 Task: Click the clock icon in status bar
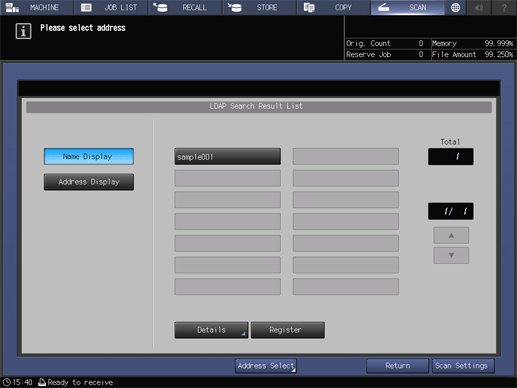pyautogui.click(x=7, y=382)
